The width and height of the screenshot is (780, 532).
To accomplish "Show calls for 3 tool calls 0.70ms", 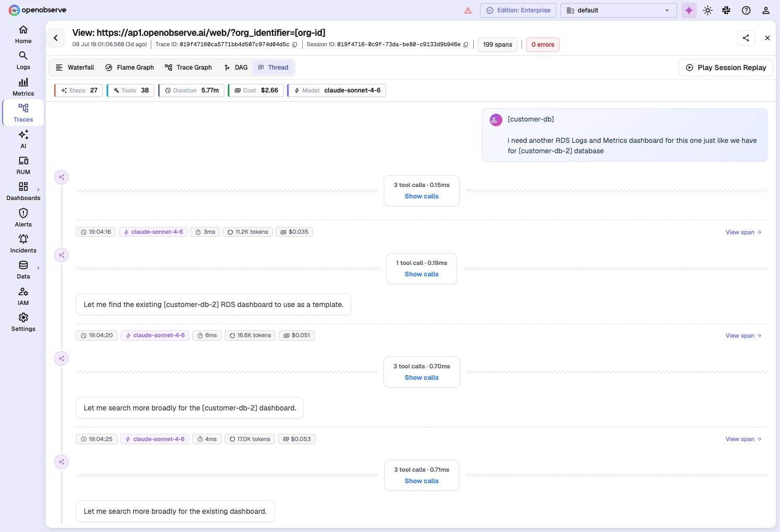I will (x=422, y=378).
